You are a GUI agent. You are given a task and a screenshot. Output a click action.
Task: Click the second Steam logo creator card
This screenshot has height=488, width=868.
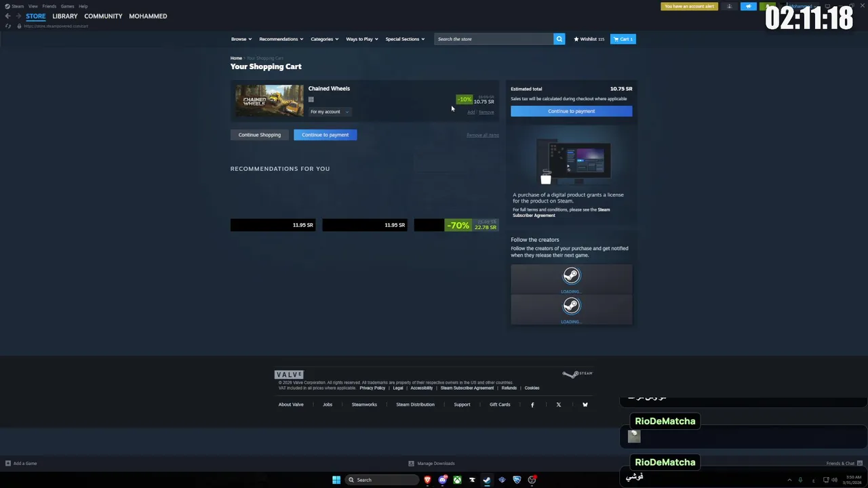coord(572,309)
